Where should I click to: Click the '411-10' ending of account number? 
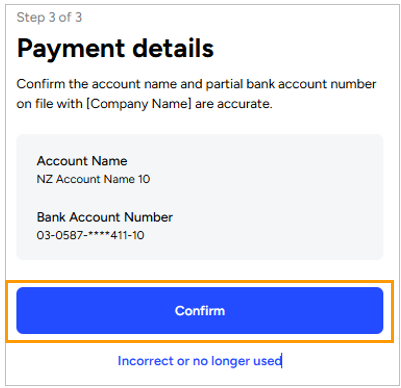pyautogui.click(x=127, y=235)
